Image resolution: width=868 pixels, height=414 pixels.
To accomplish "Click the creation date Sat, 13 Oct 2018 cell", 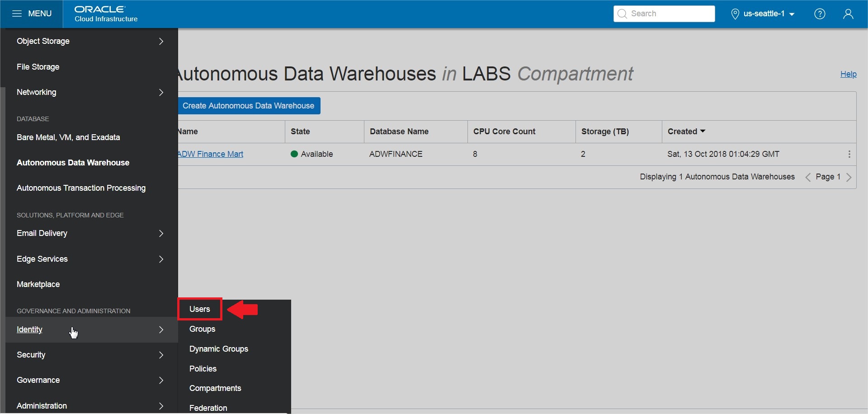I will [x=723, y=154].
